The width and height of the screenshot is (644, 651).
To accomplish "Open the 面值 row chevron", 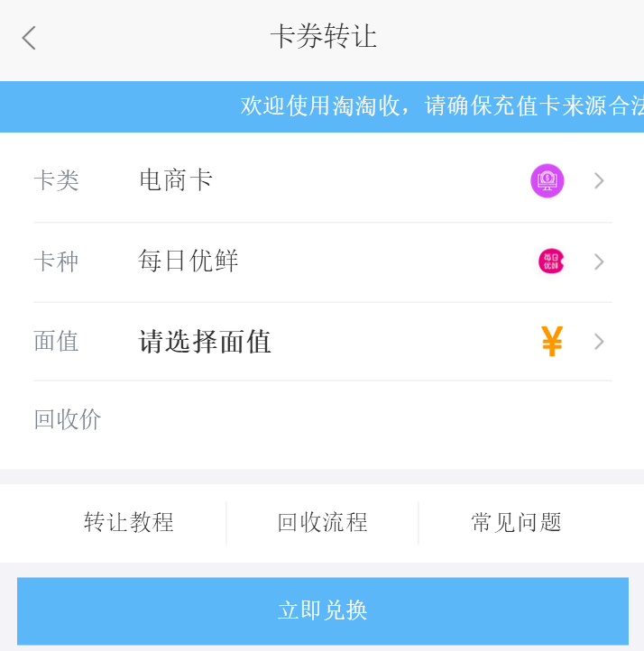I will point(599,342).
